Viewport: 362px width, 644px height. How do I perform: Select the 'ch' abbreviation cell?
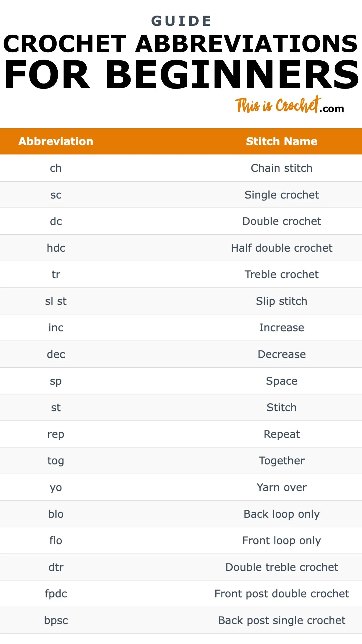click(x=56, y=168)
